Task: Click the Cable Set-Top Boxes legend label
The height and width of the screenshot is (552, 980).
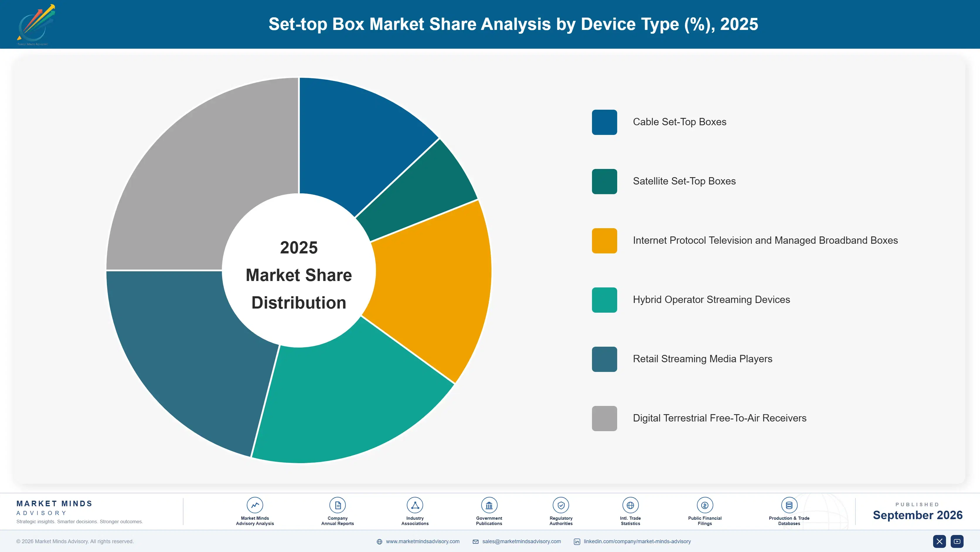Action: (679, 122)
